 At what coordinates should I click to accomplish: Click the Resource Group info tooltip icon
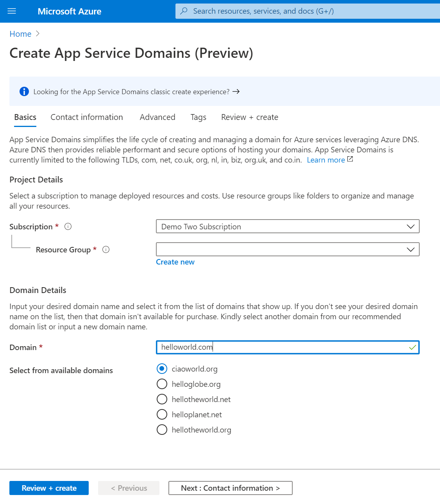(106, 249)
